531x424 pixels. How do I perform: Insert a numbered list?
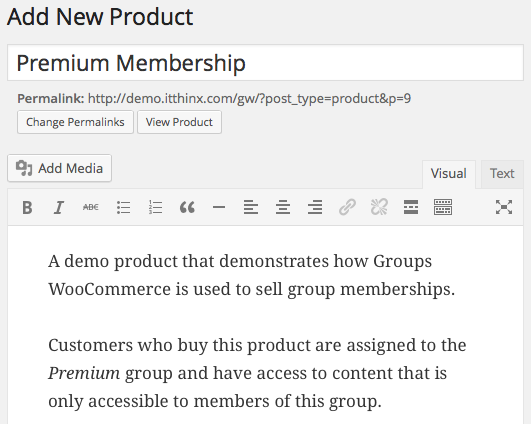pyautogui.click(x=155, y=207)
